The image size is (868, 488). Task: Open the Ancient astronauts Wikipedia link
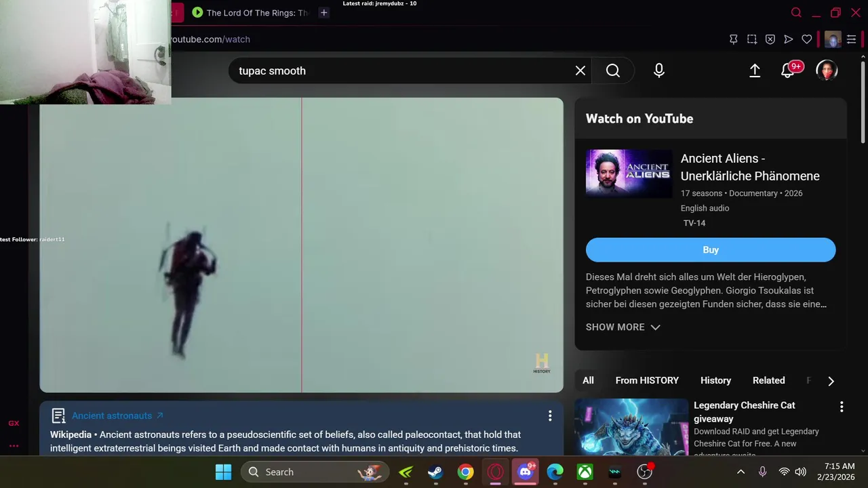click(117, 415)
